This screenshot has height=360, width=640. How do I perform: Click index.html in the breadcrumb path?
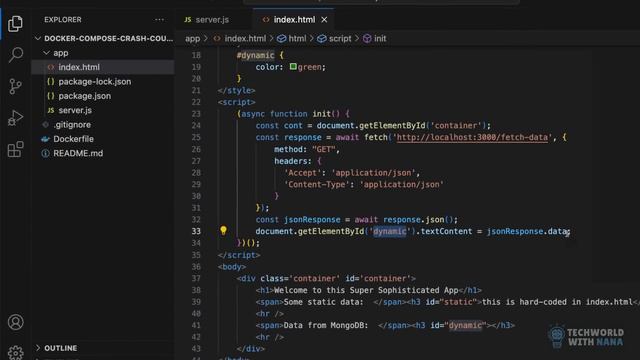pyautogui.click(x=245, y=38)
